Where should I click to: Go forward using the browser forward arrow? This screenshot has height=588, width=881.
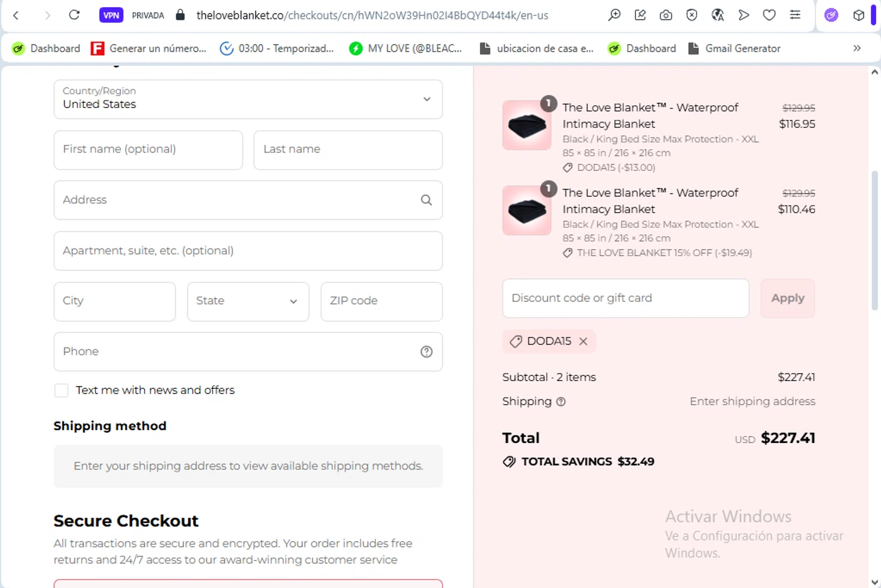(x=47, y=15)
